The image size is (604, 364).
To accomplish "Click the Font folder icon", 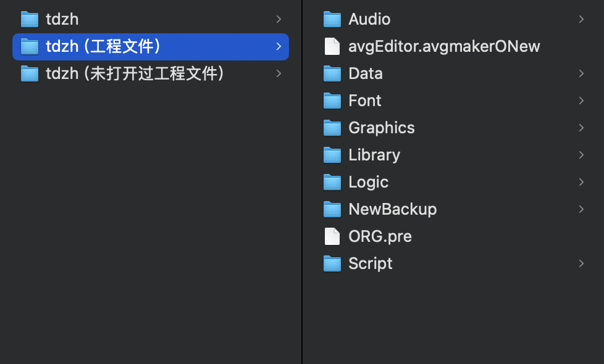I will (332, 101).
